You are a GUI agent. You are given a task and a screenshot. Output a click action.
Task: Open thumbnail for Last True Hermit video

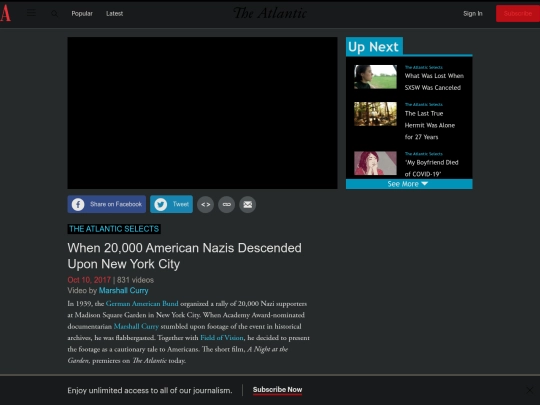coord(375,114)
